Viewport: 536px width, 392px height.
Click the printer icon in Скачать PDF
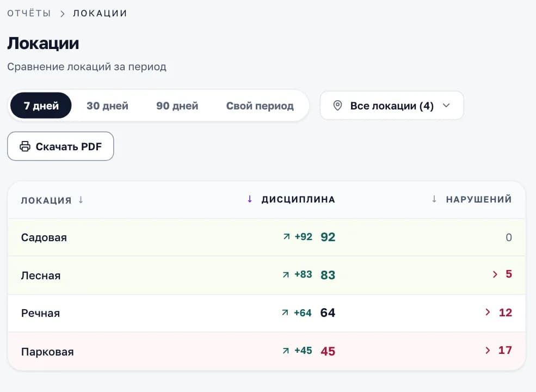coord(25,146)
